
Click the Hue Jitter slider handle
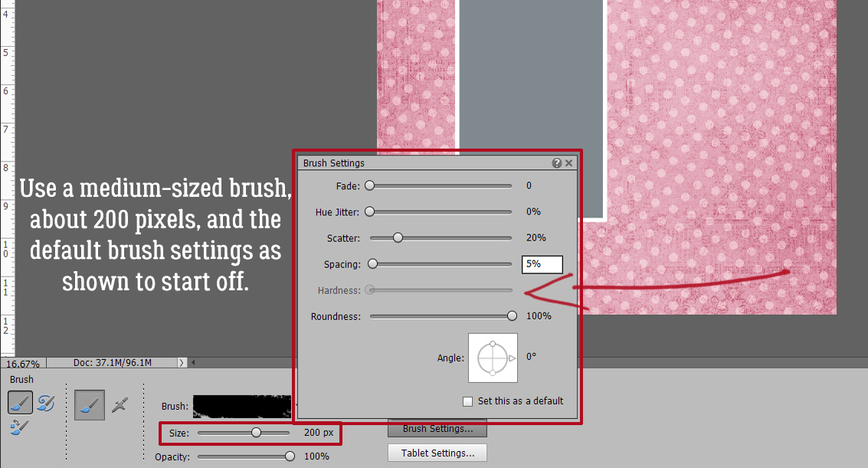point(370,212)
